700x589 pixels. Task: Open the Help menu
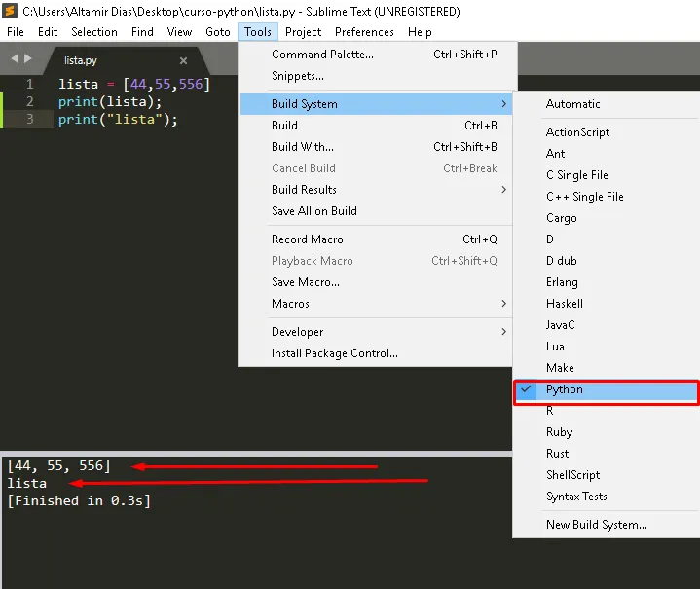(420, 32)
